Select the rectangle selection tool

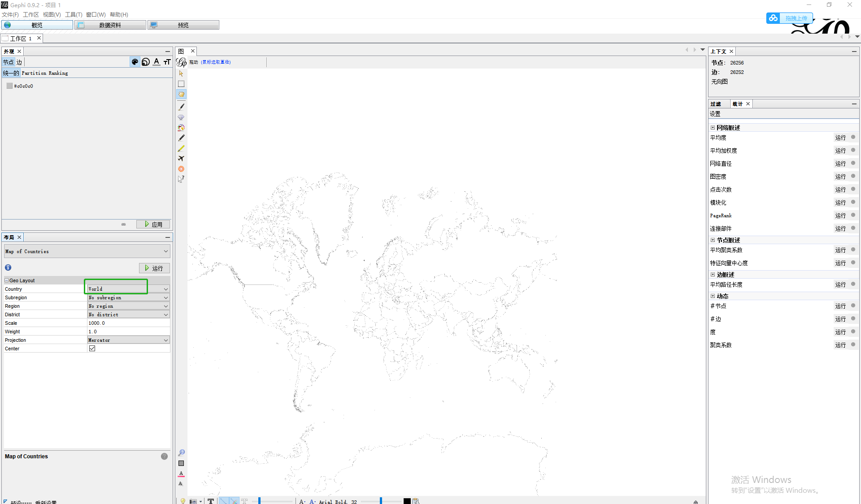pos(181,84)
